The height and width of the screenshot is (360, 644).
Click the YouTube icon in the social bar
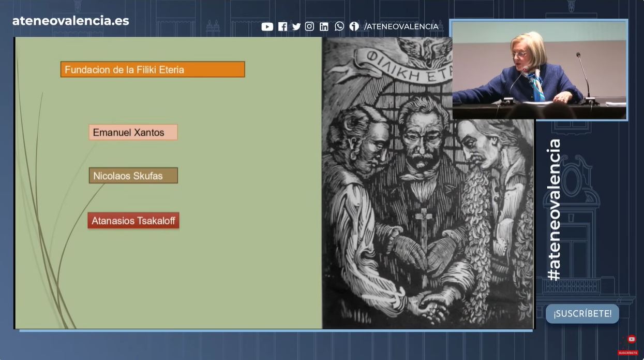(267, 26)
